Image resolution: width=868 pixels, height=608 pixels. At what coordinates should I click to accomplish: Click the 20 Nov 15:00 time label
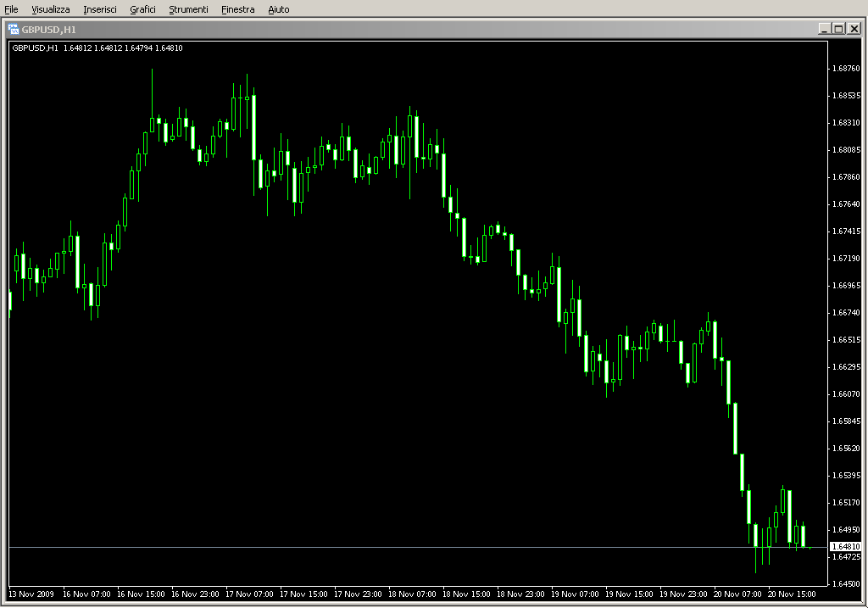pyautogui.click(x=792, y=594)
